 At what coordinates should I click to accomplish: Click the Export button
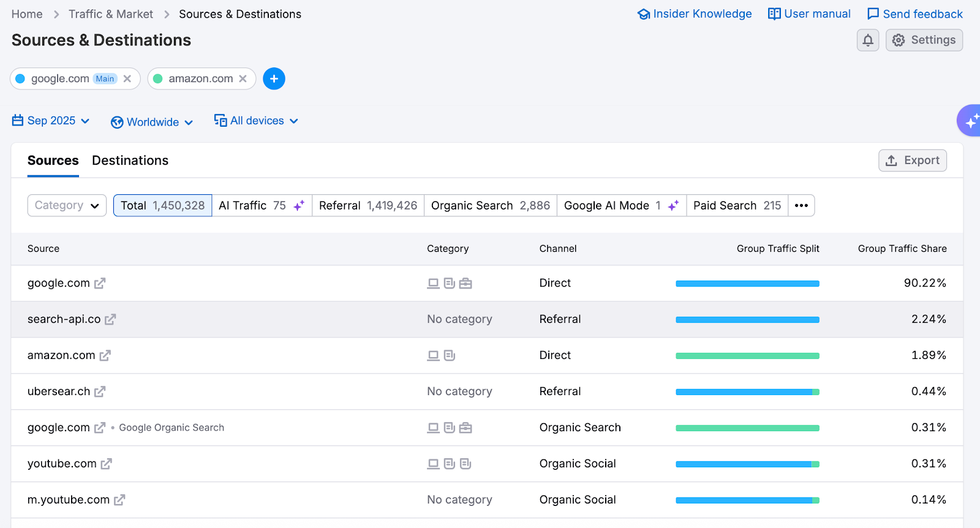(x=912, y=160)
